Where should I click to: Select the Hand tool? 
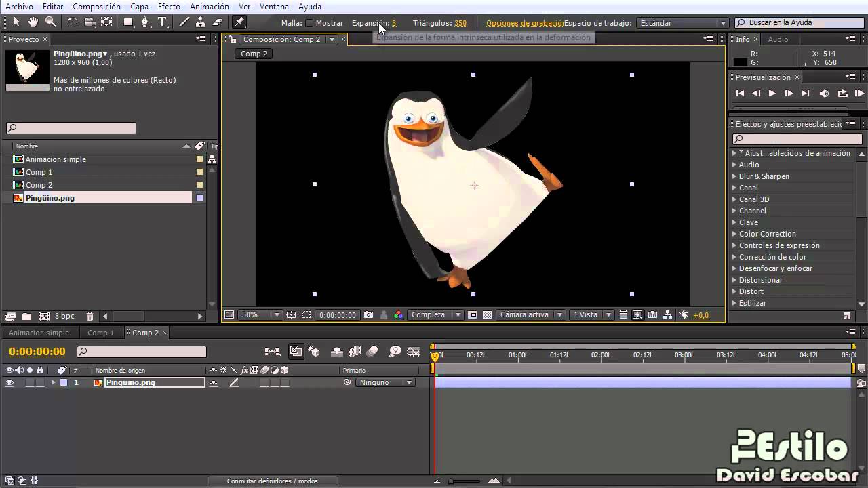point(33,22)
